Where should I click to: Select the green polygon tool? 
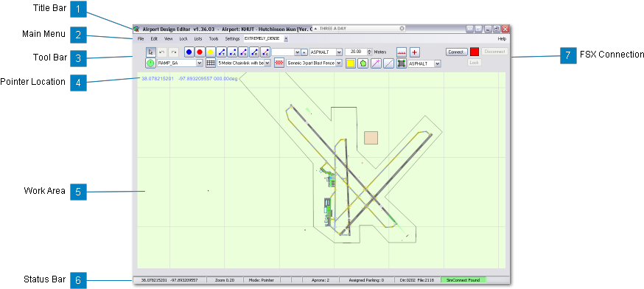pos(363,63)
